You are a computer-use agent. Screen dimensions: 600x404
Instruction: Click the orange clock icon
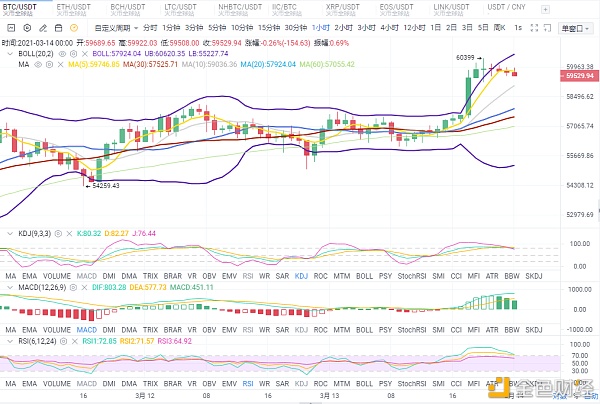(x=74, y=28)
